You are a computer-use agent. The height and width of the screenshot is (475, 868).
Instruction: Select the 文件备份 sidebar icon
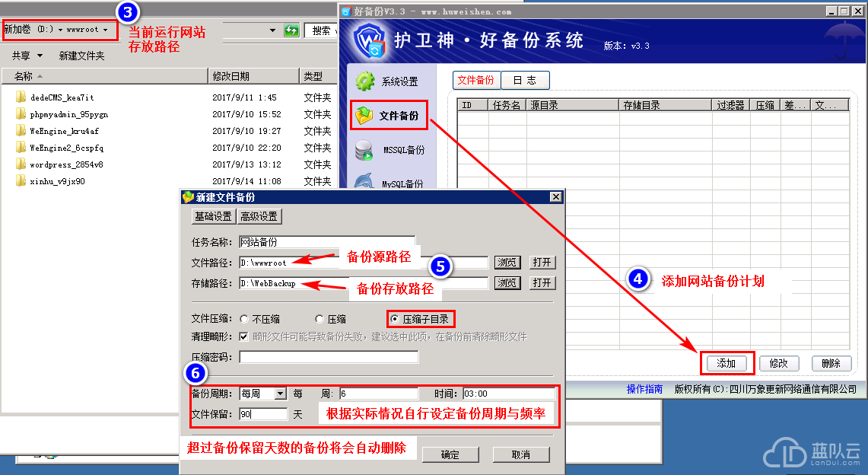(364, 115)
